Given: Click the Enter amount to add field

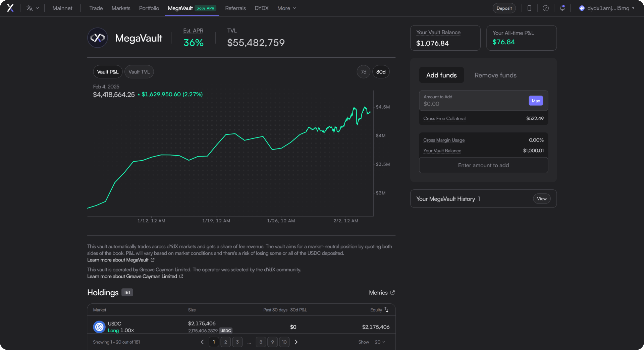Looking at the screenshot, I should tap(483, 165).
